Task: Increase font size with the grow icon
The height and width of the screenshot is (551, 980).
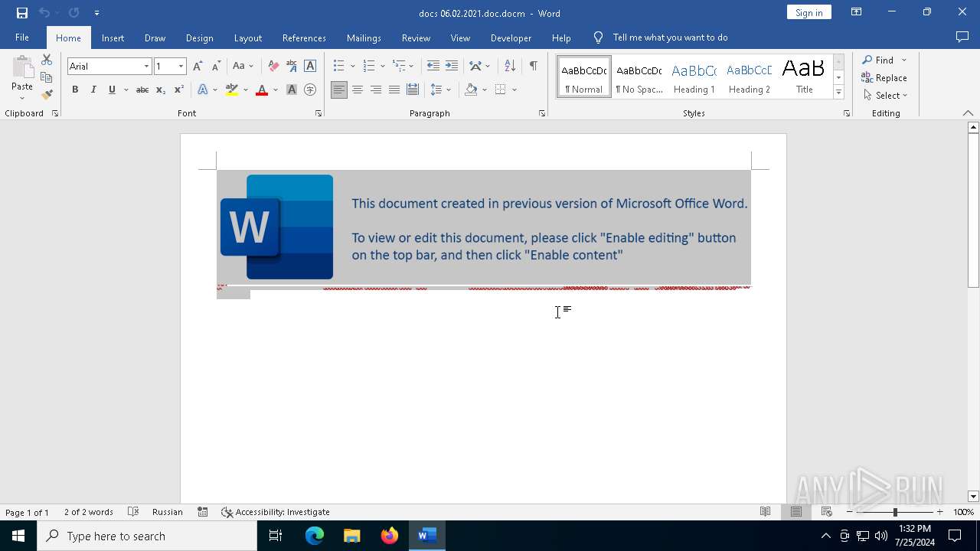Action: [198, 66]
